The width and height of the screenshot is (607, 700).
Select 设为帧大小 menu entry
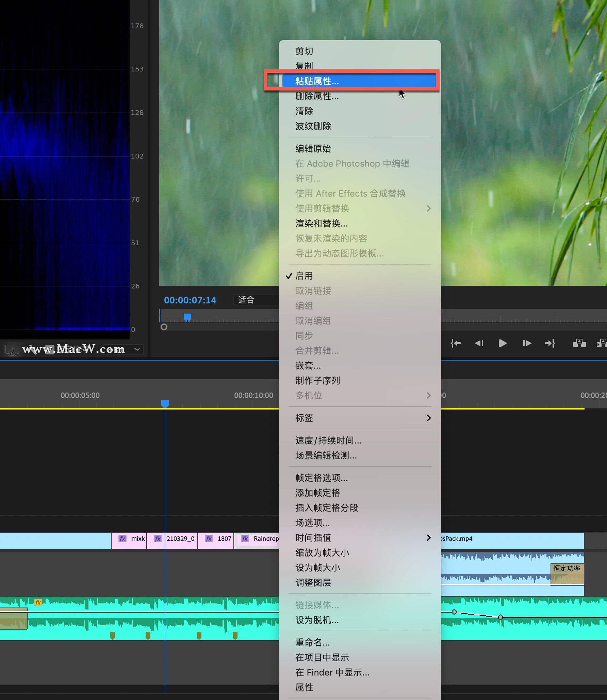360,568
